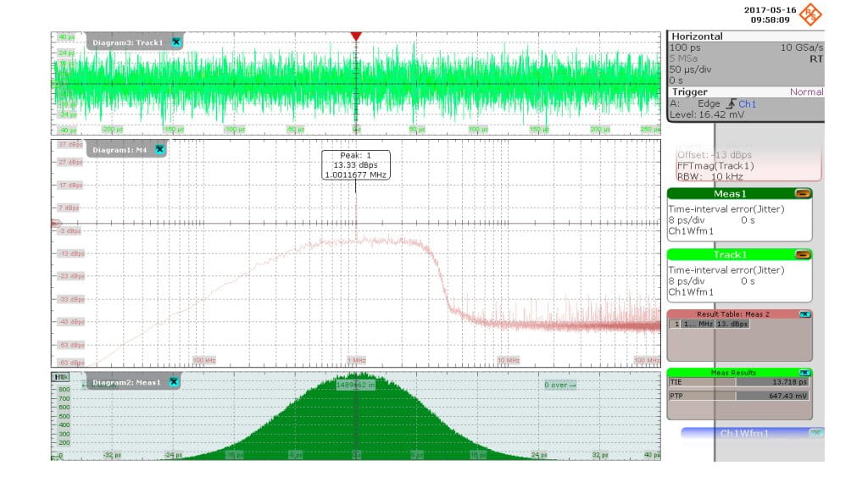Click the Rohde & Schwarz logo
This screenshot has width=868, height=488.
(810, 14)
